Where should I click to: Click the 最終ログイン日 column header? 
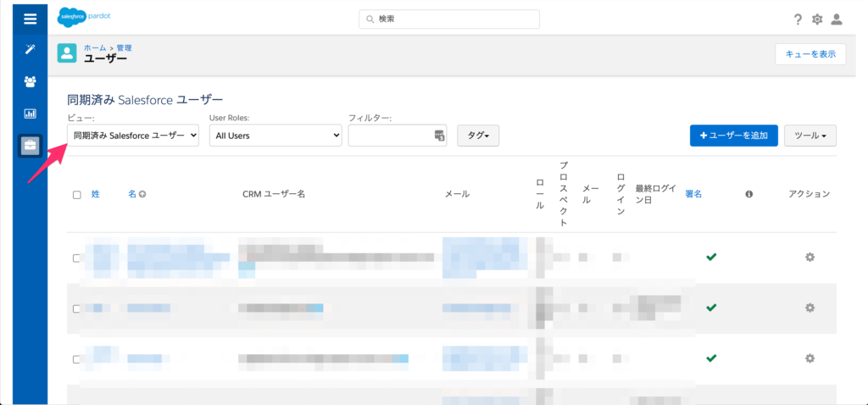656,194
